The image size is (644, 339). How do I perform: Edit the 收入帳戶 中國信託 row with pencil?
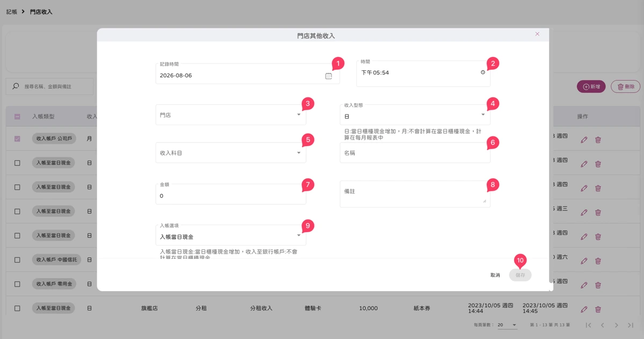pos(584,261)
